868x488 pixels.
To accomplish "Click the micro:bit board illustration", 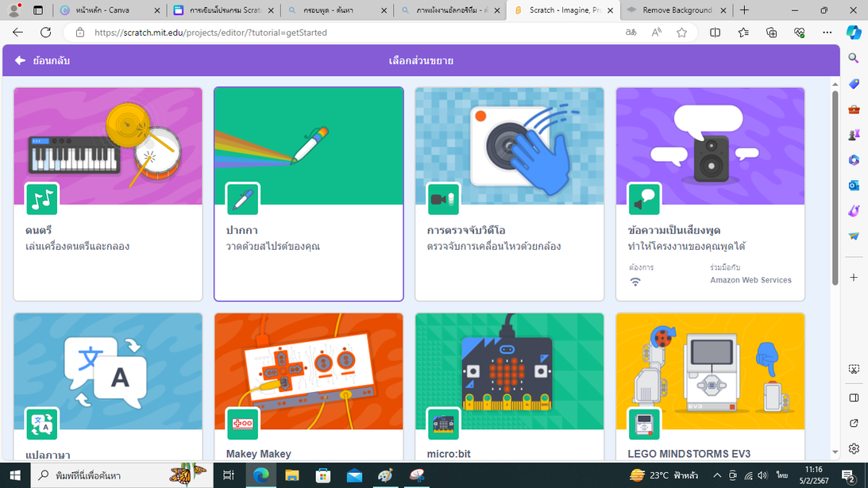I will point(509,371).
